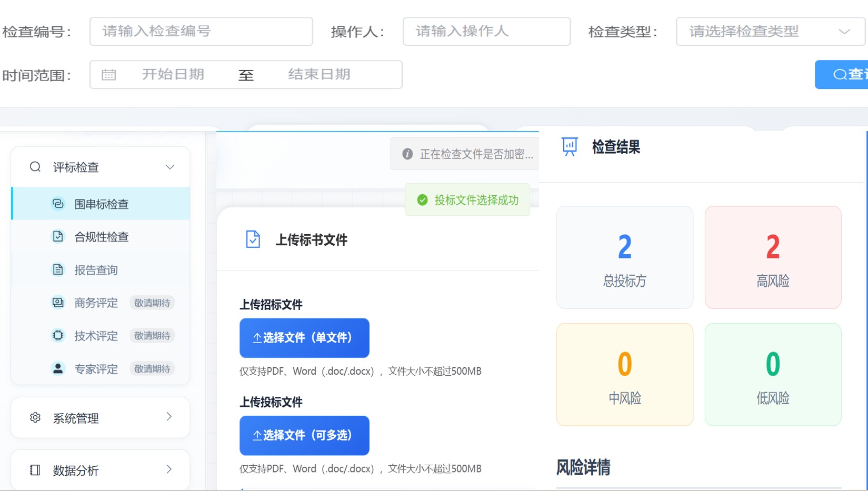Expand the 系统管理 menu

100,417
